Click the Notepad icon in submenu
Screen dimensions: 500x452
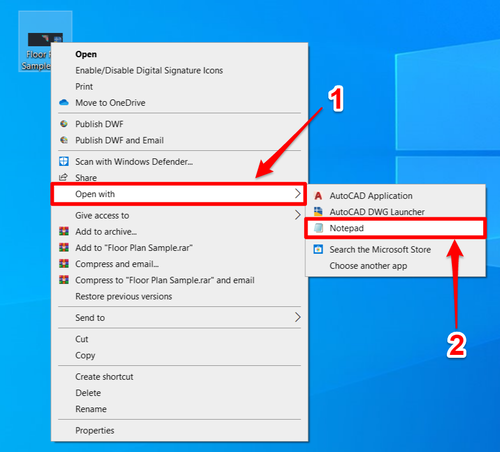click(x=319, y=228)
